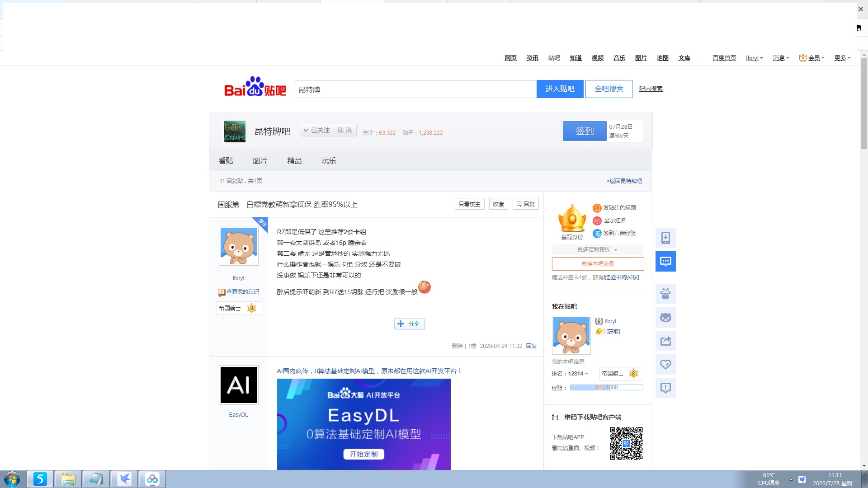This screenshot has height=488, width=868.
Task: Switch to the 看贴 tab
Action: tap(226, 160)
